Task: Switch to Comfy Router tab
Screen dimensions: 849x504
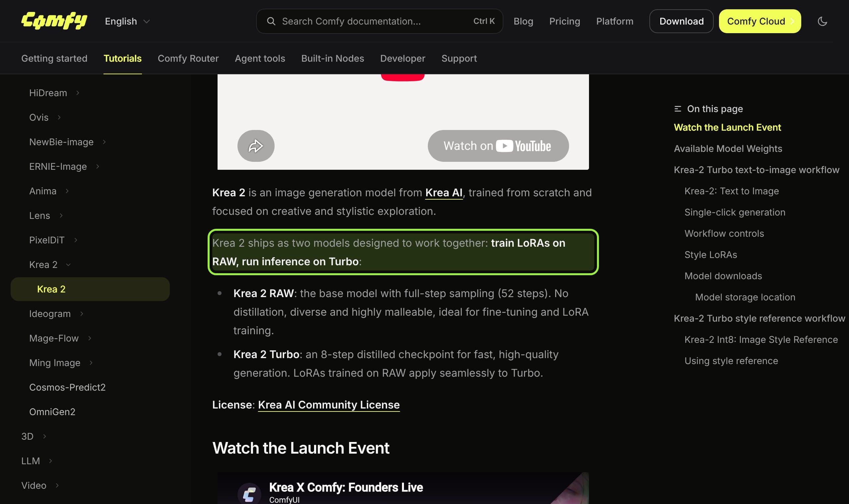Action: [188, 58]
